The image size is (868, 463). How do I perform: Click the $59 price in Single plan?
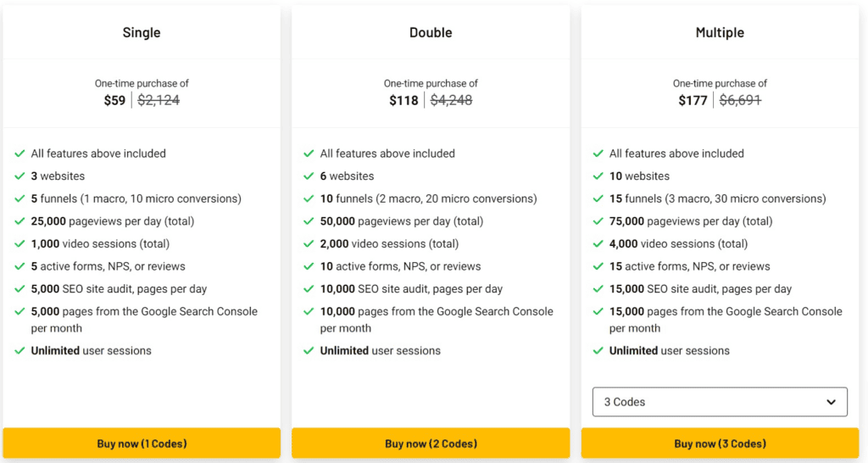coord(114,100)
